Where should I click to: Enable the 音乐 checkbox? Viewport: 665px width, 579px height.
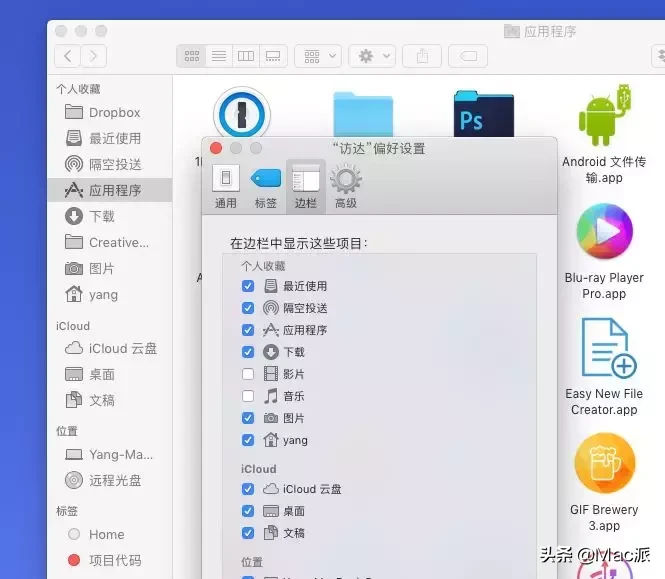pos(248,396)
